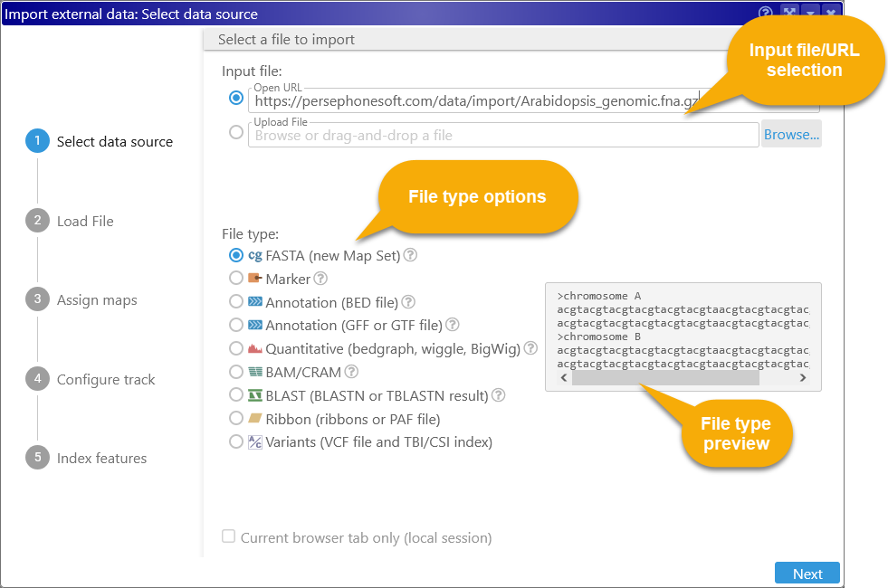The width and height of the screenshot is (888, 588).
Task: Click help icon beside Annotation (BED file)
Action: pyautogui.click(x=408, y=302)
